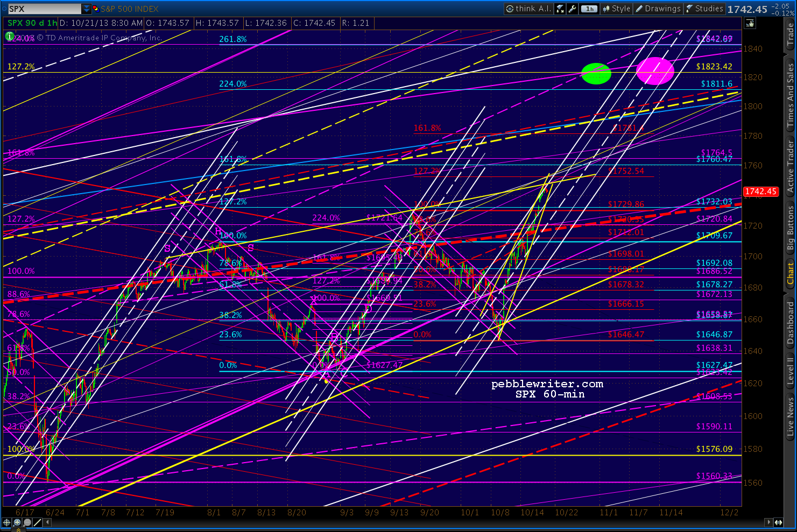
Task: Click the yellow $1823.42 price level label
Action: [x=714, y=67]
